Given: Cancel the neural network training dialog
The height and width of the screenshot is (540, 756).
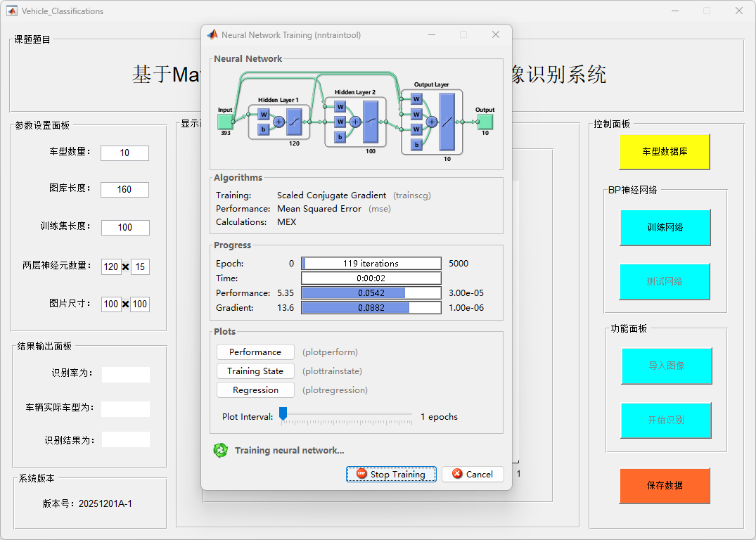Looking at the screenshot, I should [473, 474].
